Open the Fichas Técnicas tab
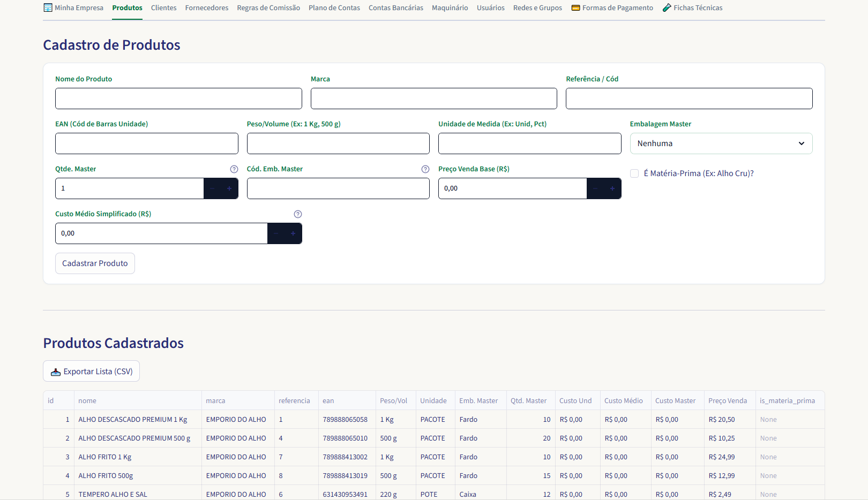This screenshot has width=868, height=500. pos(692,8)
